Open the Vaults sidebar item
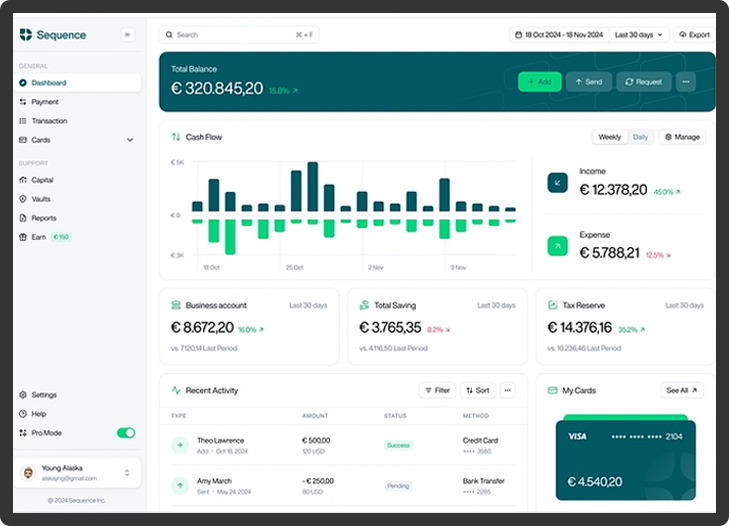The height and width of the screenshot is (526, 729). 41,199
